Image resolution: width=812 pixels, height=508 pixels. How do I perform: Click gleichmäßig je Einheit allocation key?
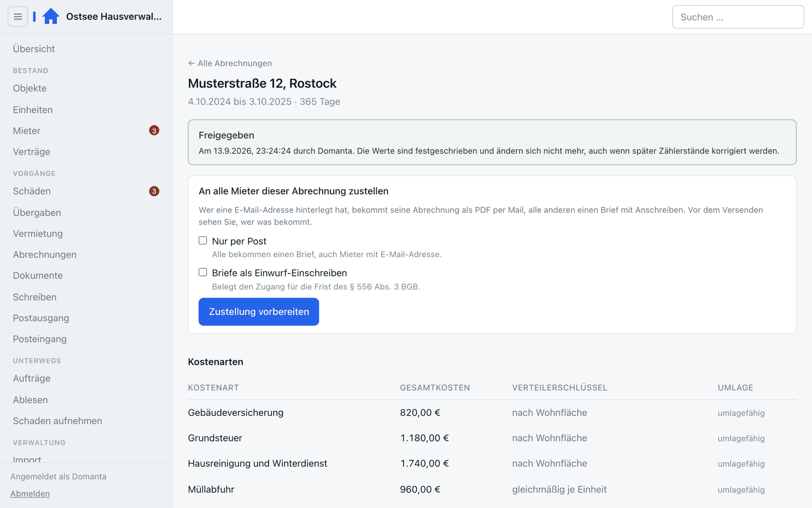pyautogui.click(x=559, y=489)
